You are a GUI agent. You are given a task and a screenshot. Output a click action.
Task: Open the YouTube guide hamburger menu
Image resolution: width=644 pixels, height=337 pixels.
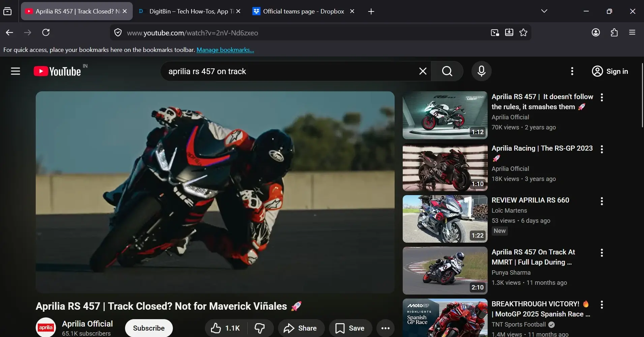click(16, 71)
